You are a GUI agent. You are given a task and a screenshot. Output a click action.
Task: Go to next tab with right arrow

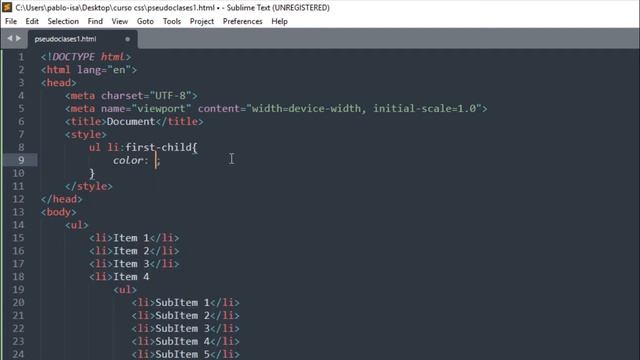coord(18,38)
